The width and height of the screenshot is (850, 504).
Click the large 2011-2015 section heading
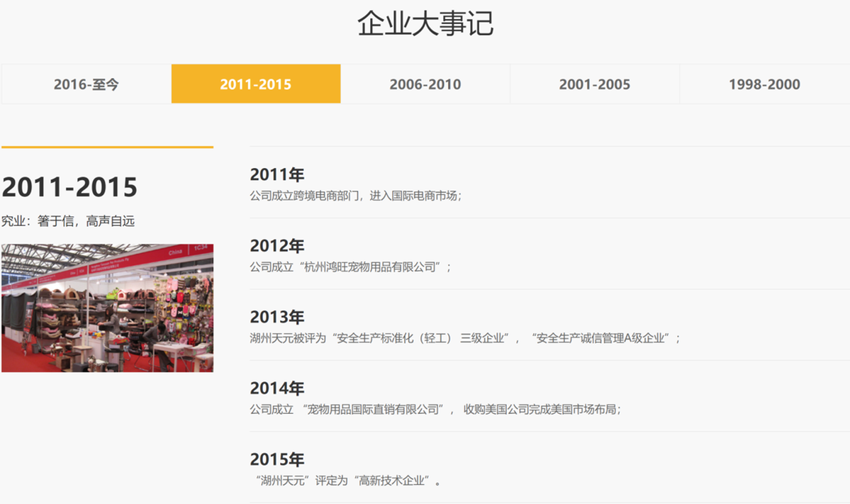click(69, 186)
